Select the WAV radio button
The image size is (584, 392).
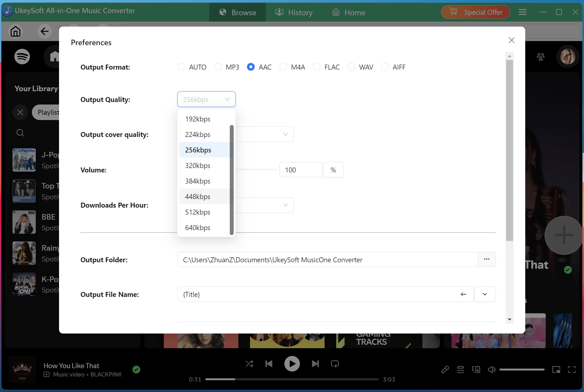pos(351,67)
